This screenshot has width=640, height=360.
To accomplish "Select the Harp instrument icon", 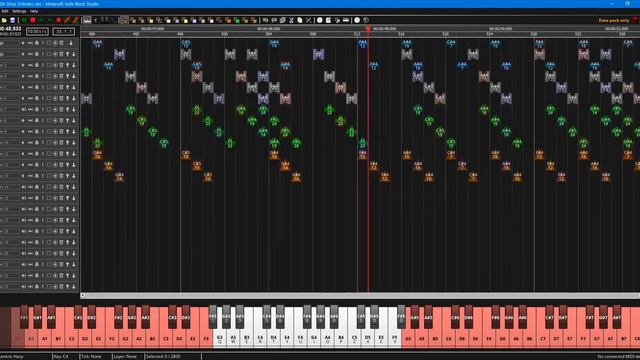I will (124, 20).
